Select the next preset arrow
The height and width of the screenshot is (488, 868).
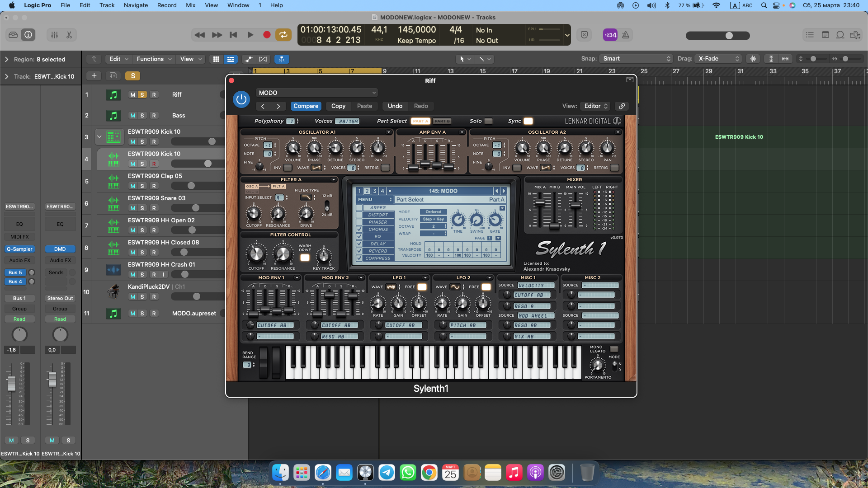[x=278, y=106]
